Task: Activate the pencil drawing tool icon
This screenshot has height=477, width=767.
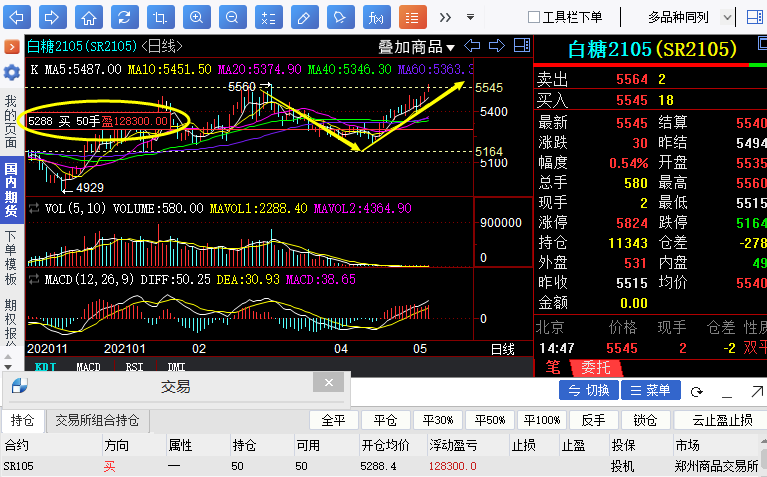Action: (x=305, y=18)
